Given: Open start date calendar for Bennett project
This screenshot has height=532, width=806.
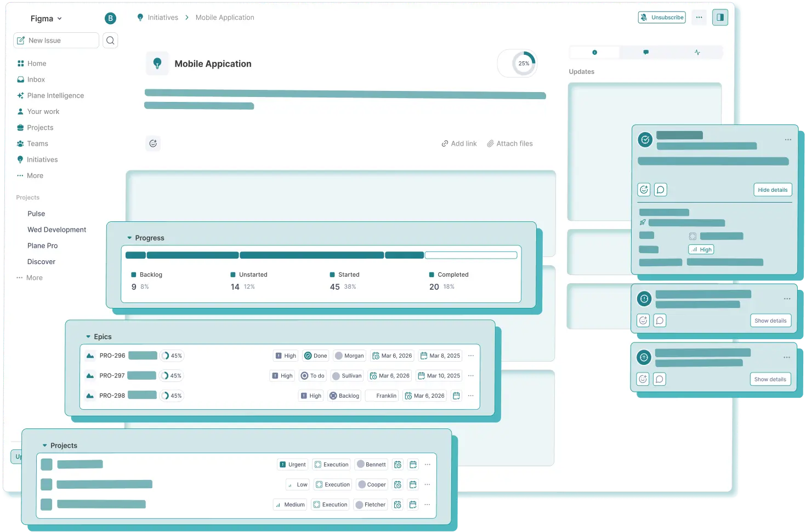Looking at the screenshot, I should coord(398,465).
